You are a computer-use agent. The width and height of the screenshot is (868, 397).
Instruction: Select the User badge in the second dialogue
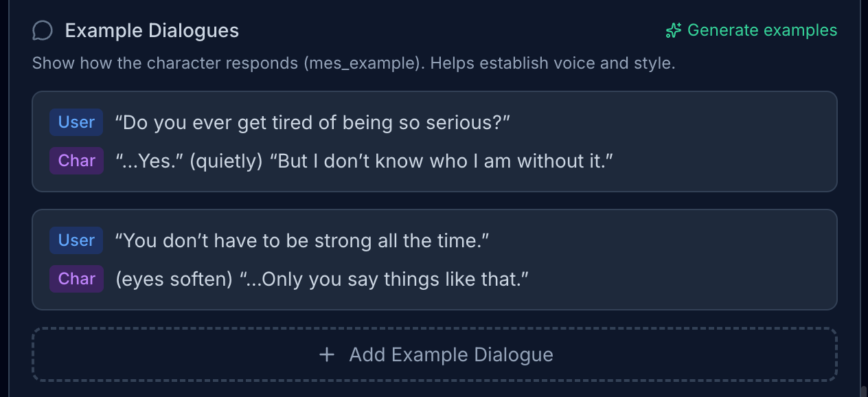click(x=76, y=240)
